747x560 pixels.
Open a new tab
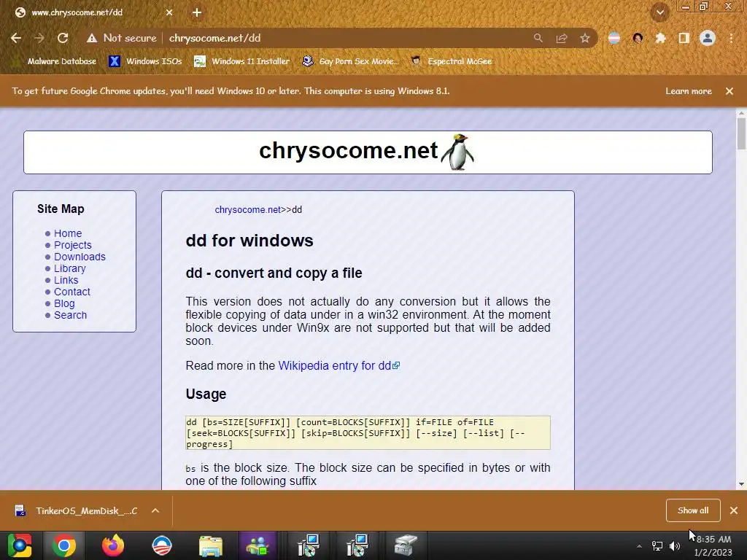(x=197, y=12)
